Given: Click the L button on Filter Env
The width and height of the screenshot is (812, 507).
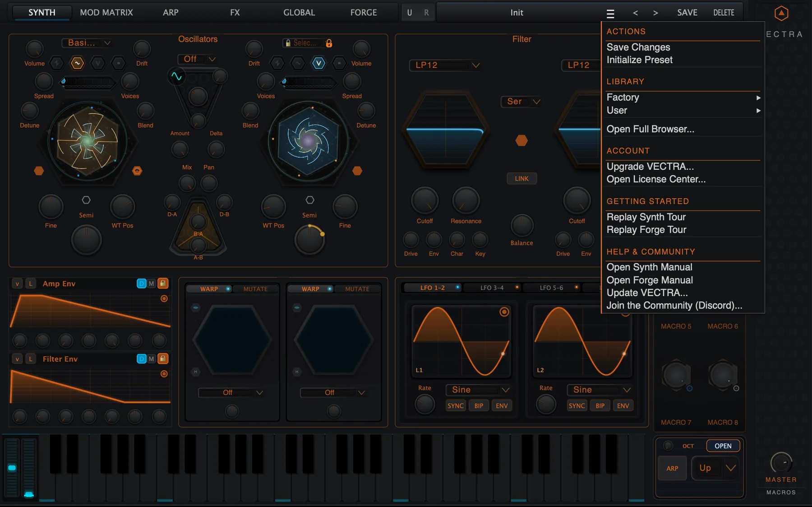Looking at the screenshot, I should pyautogui.click(x=31, y=359).
